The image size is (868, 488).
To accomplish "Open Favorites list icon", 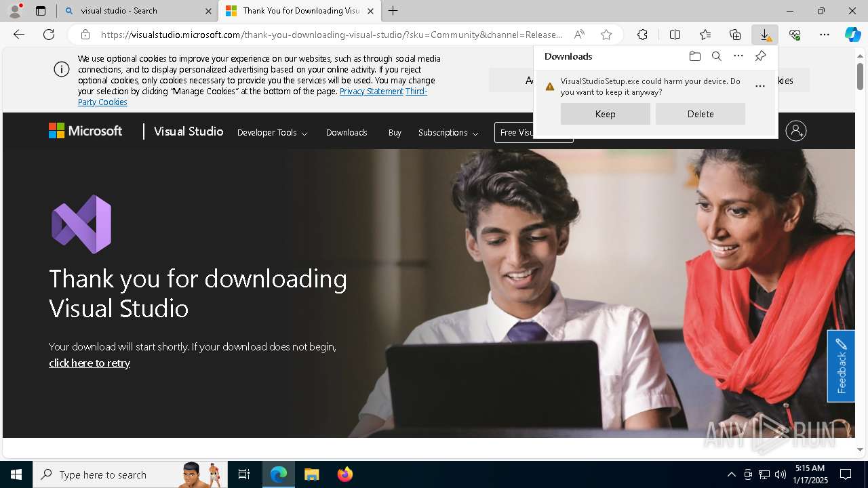I will click(705, 35).
